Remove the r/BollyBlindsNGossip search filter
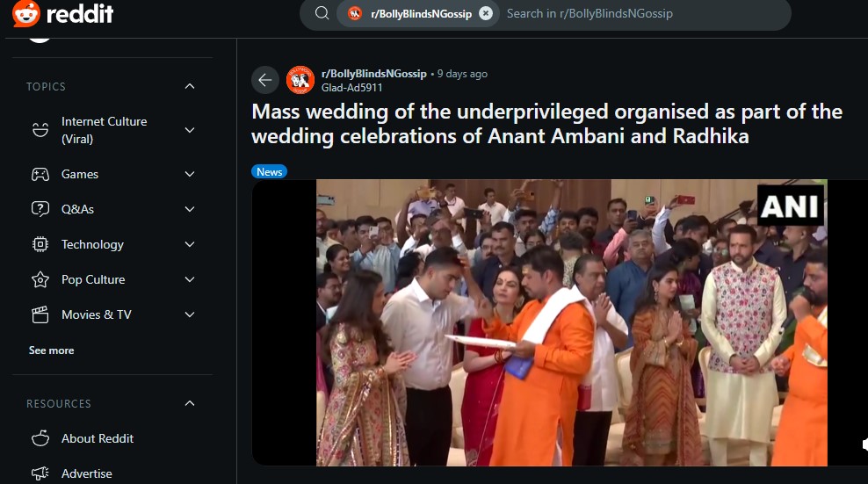Screen dimensions: 868x484 click(x=486, y=13)
